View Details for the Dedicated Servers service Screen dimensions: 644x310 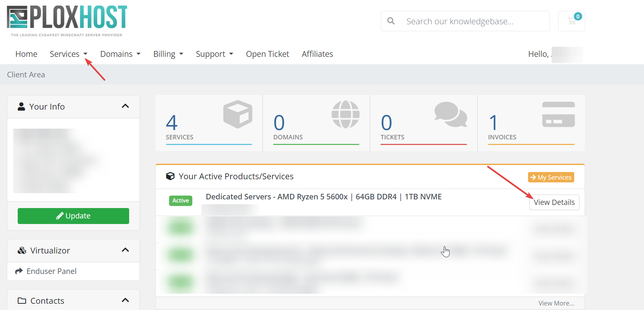coord(554,202)
